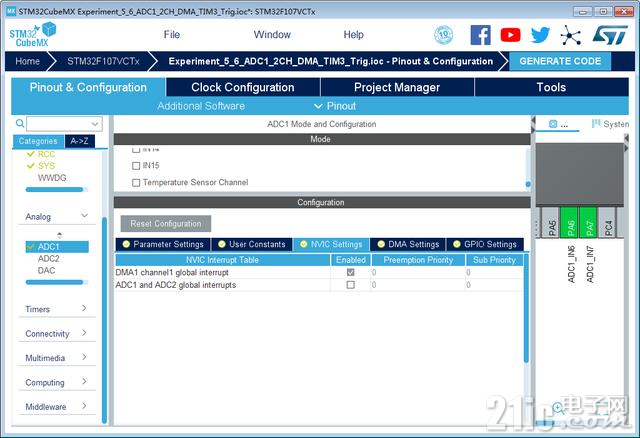This screenshot has width=640, height=438.
Task: Open the Window menu
Action: [x=272, y=35]
